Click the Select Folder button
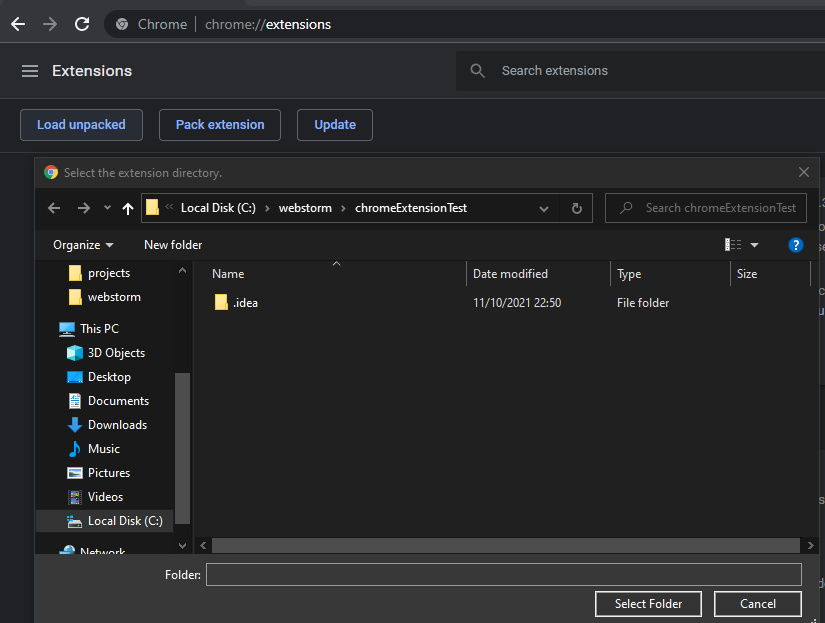Viewport: 825px width, 623px height. (648, 604)
